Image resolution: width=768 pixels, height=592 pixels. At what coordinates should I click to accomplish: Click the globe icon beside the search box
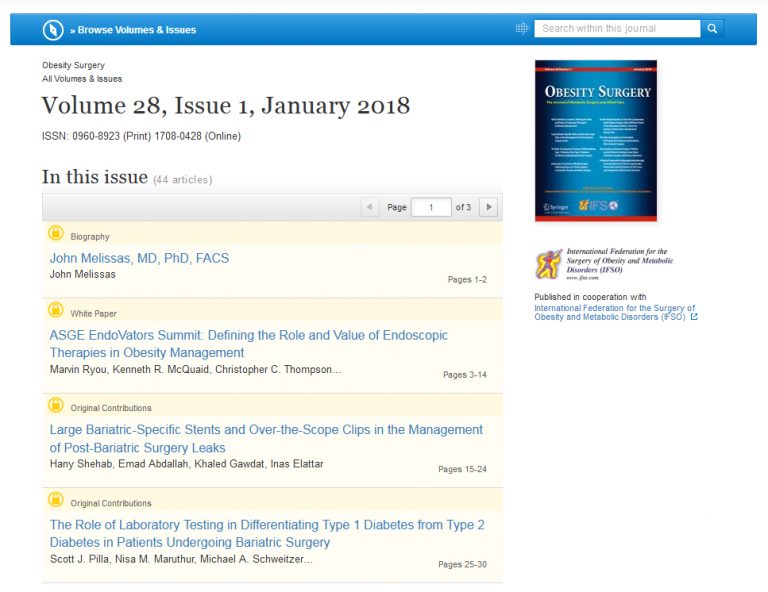[x=522, y=29]
